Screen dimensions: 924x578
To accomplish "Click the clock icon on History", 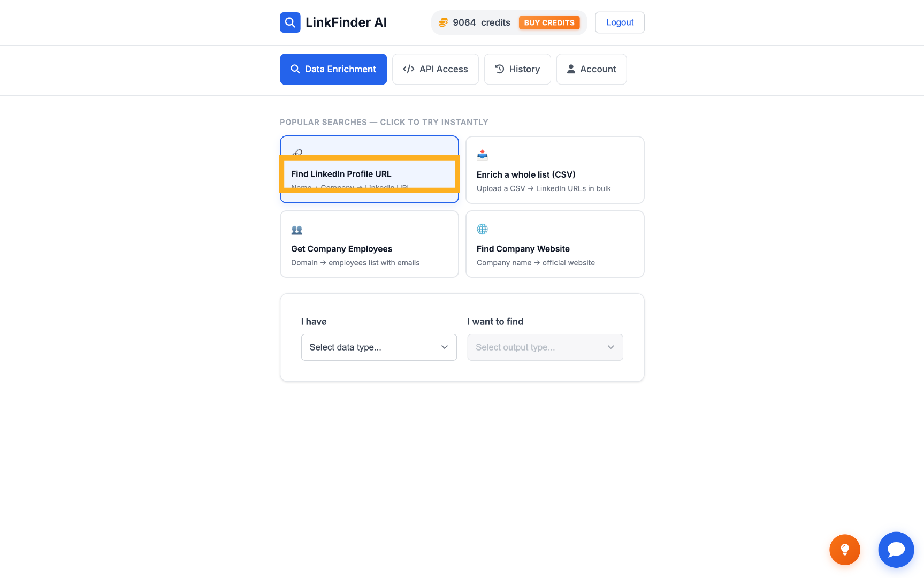I will (x=500, y=69).
